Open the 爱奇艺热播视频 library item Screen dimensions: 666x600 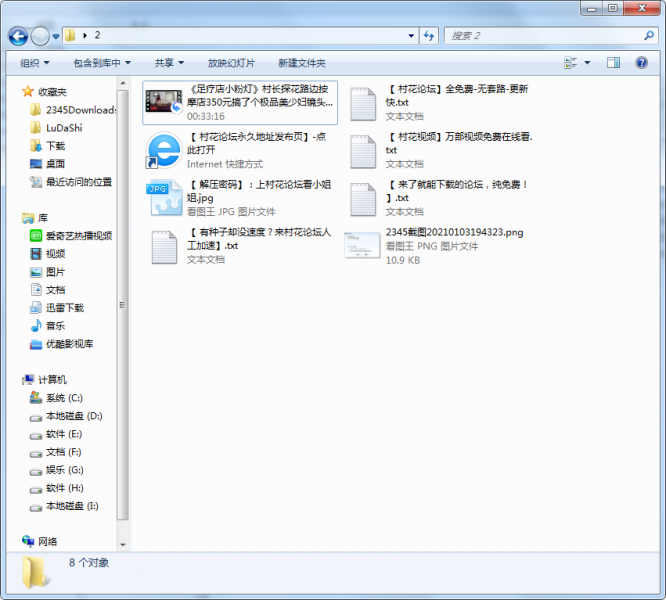[x=78, y=236]
